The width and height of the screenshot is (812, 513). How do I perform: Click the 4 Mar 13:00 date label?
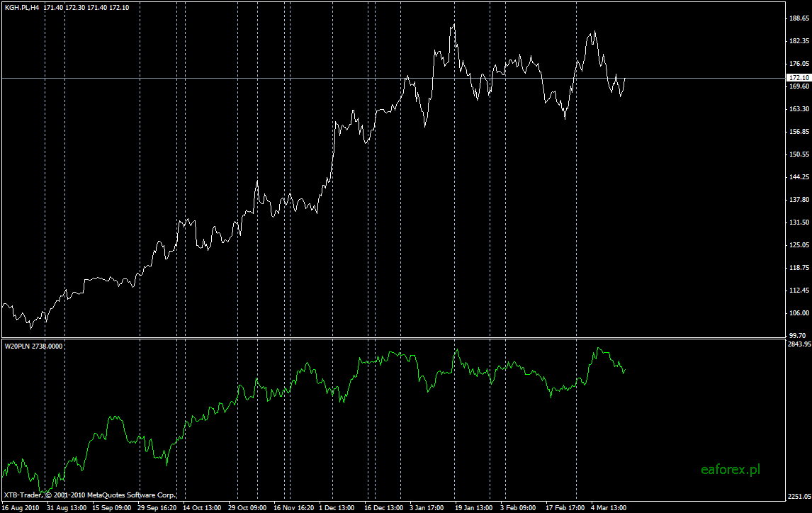(x=609, y=508)
